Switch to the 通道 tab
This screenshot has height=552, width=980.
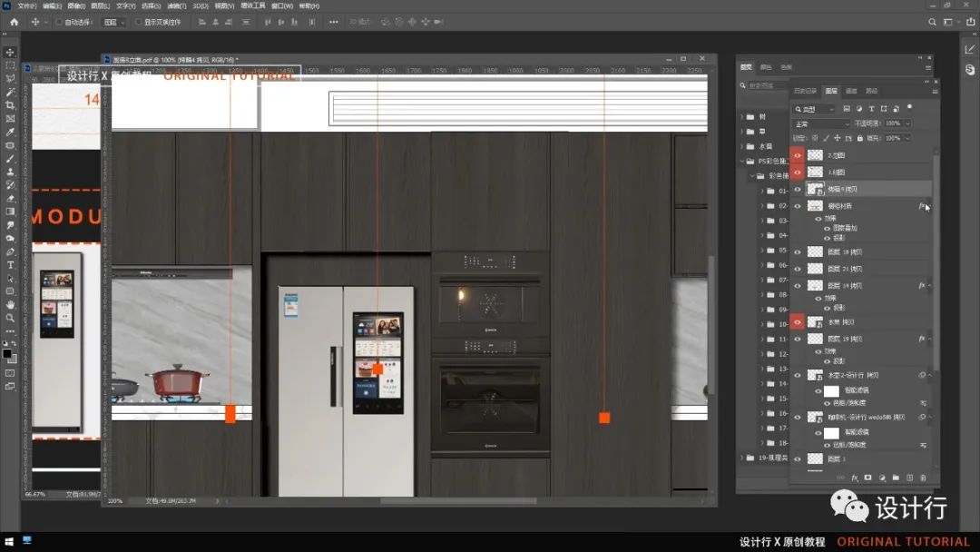coord(851,92)
